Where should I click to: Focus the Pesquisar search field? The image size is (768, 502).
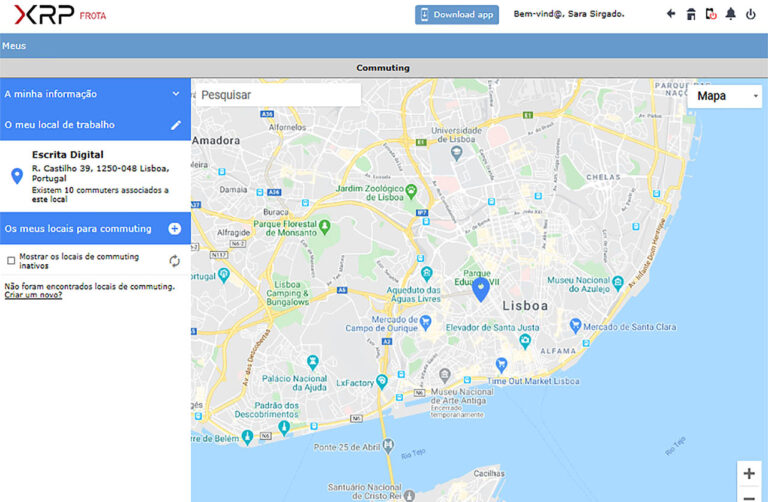(x=278, y=95)
